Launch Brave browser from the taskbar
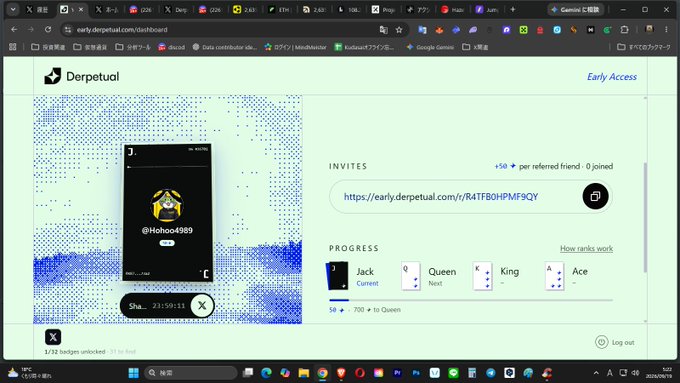The width and height of the screenshot is (680, 383). click(x=341, y=373)
